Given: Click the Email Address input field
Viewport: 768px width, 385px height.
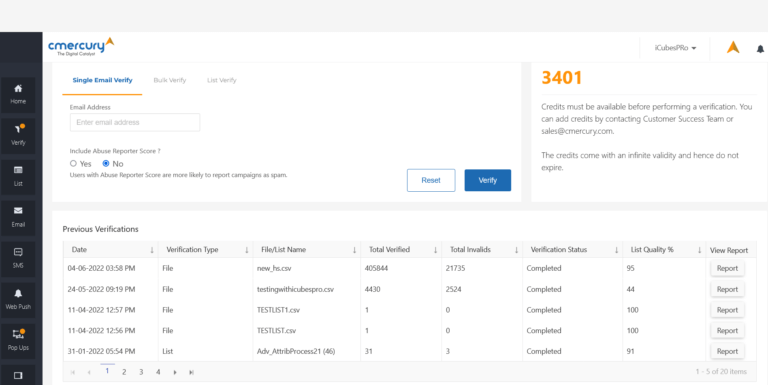Looking at the screenshot, I should (x=135, y=122).
